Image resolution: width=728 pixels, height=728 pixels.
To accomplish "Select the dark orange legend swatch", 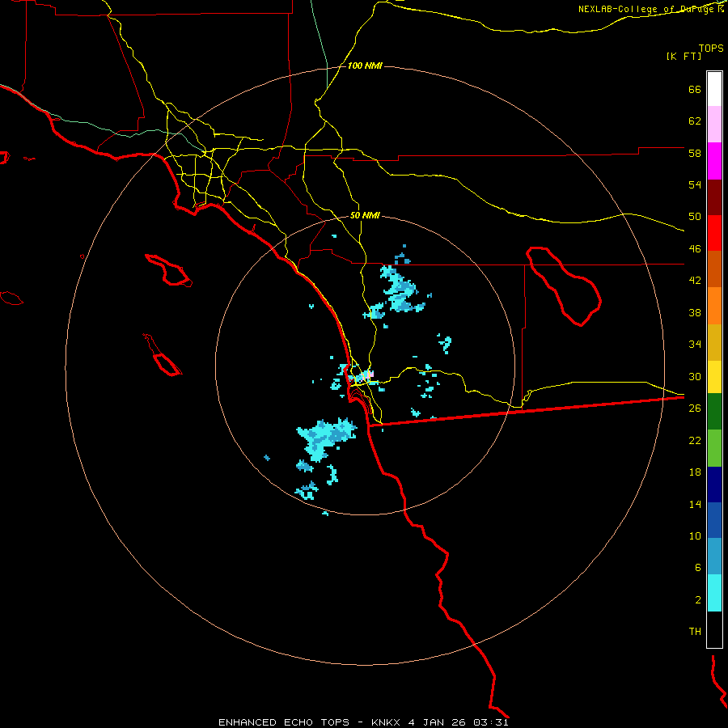I will click(714, 269).
